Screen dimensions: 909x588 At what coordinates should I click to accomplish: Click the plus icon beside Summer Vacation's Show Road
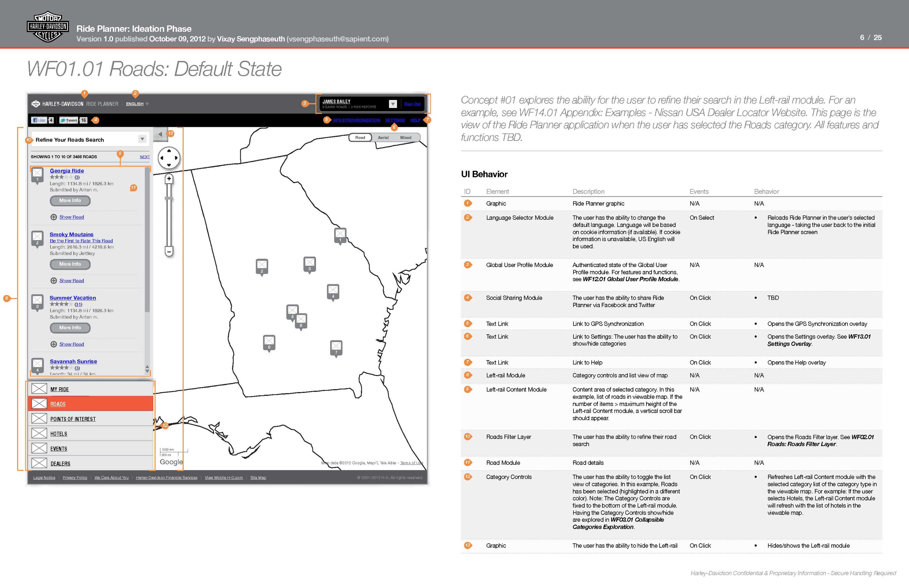[x=54, y=345]
